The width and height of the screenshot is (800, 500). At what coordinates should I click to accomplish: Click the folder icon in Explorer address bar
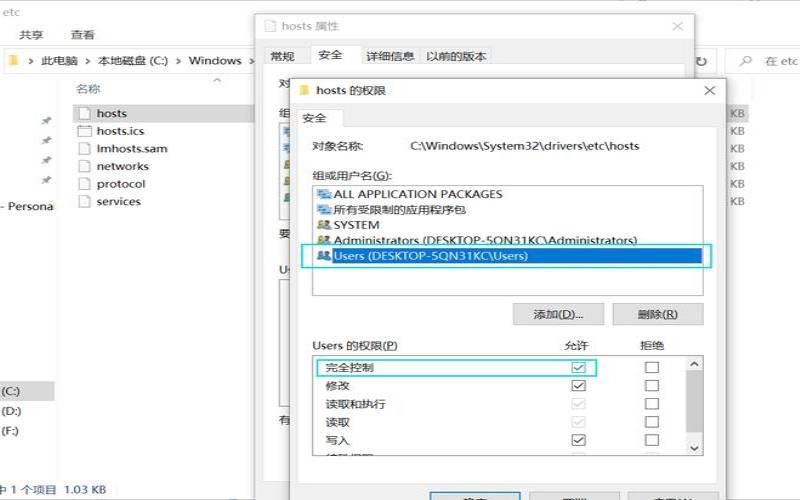14,61
